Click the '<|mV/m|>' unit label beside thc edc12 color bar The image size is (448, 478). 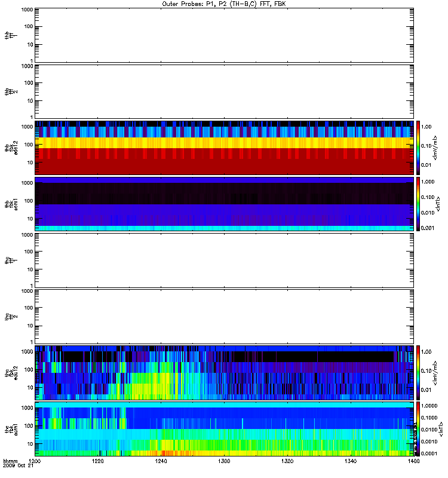click(x=435, y=373)
